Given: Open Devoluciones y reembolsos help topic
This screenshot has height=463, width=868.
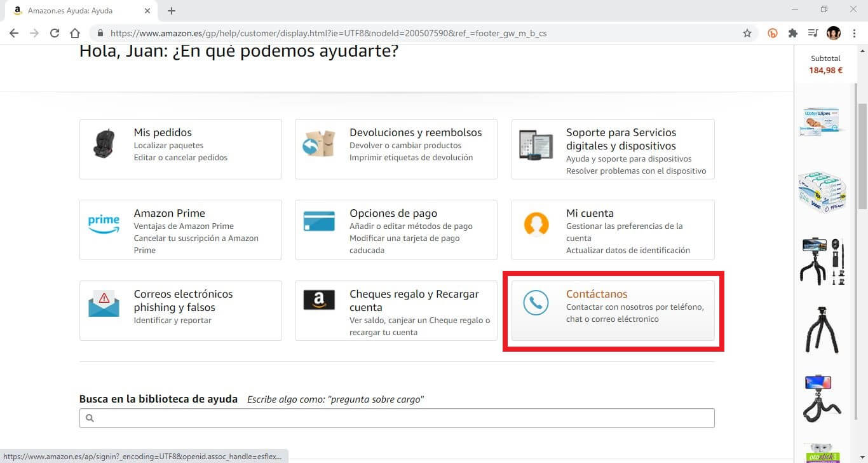Looking at the screenshot, I should [396, 149].
